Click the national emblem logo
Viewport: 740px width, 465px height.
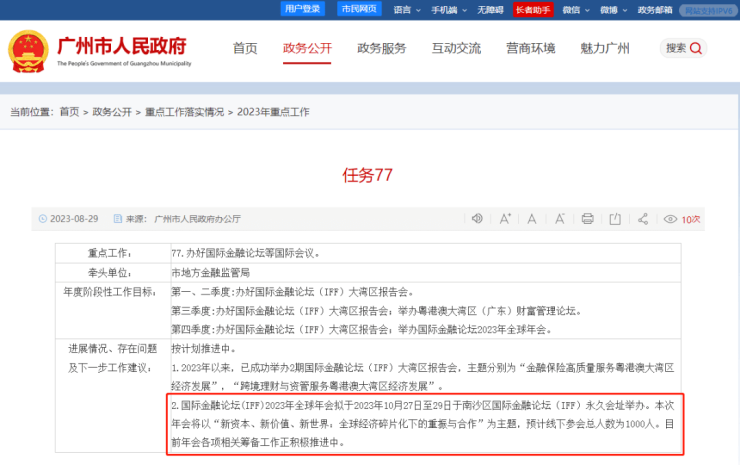click(28, 51)
